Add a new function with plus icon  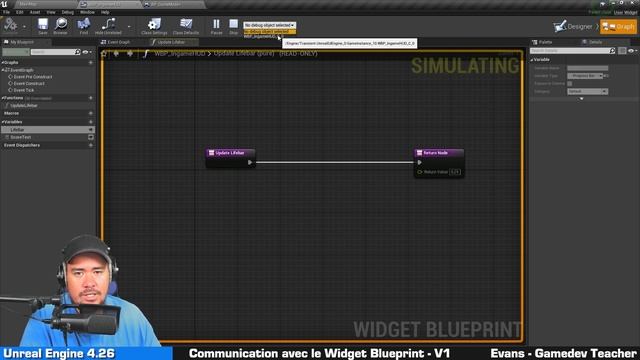coord(91,98)
